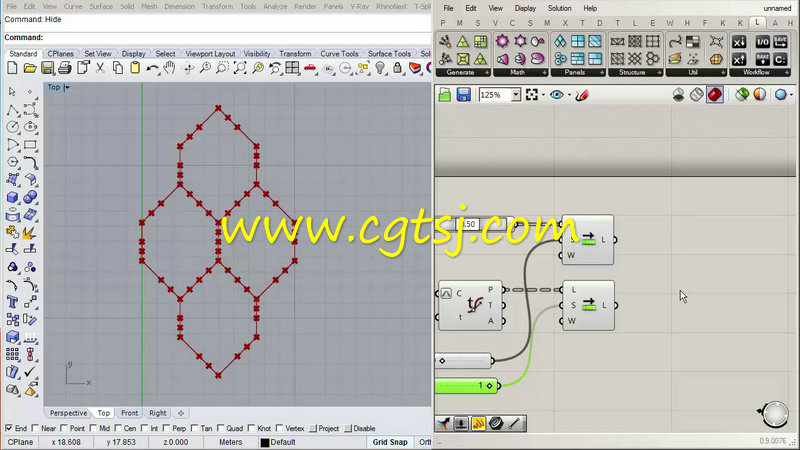Expand the Structure panel plus button
This screenshot has width=800, height=450.
(x=659, y=73)
